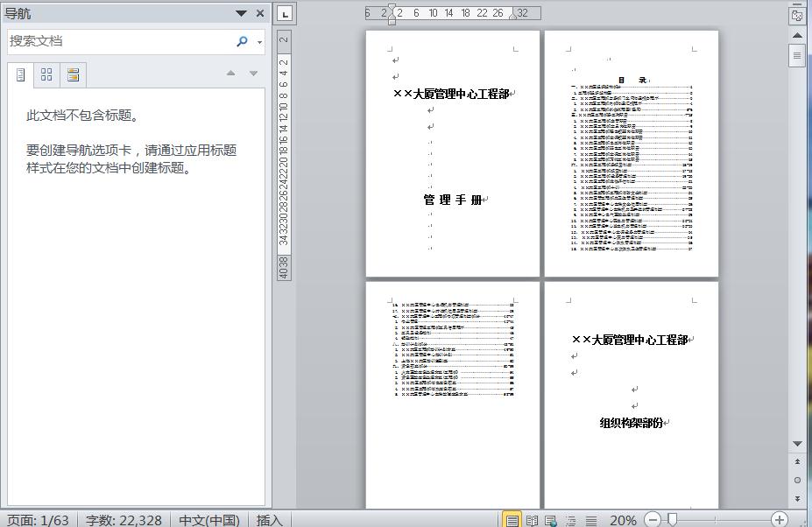
Task: Click the search magnifier icon in navigation pane
Action: [242, 41]
